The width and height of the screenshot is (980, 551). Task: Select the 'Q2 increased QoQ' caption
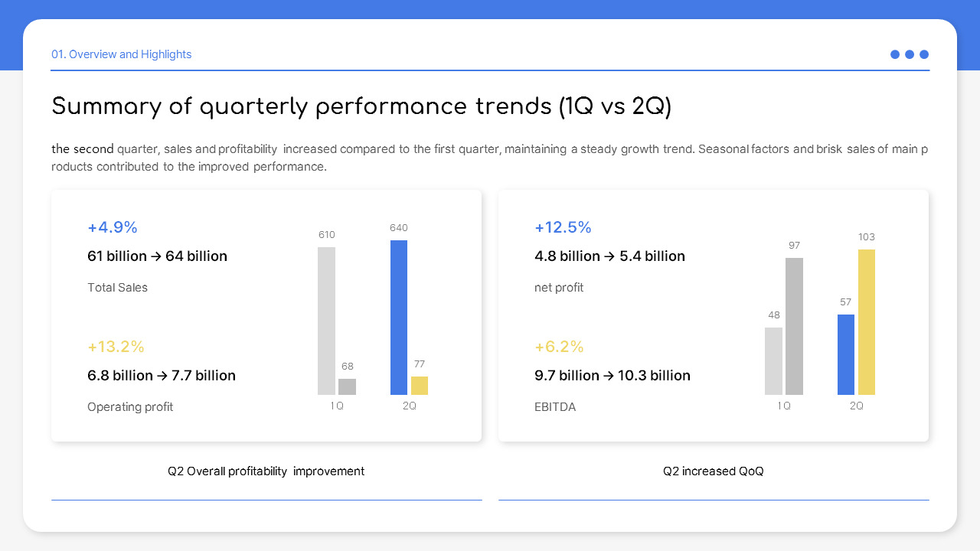(713, 471)
